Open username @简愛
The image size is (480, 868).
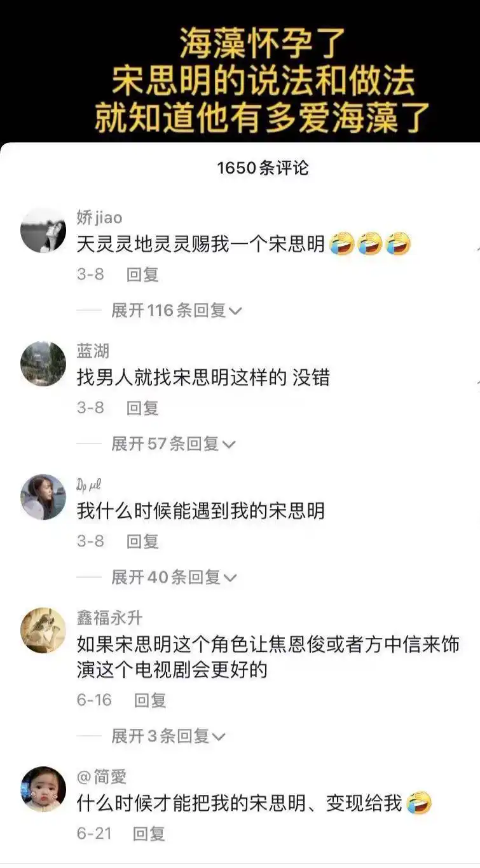point(102,776)
